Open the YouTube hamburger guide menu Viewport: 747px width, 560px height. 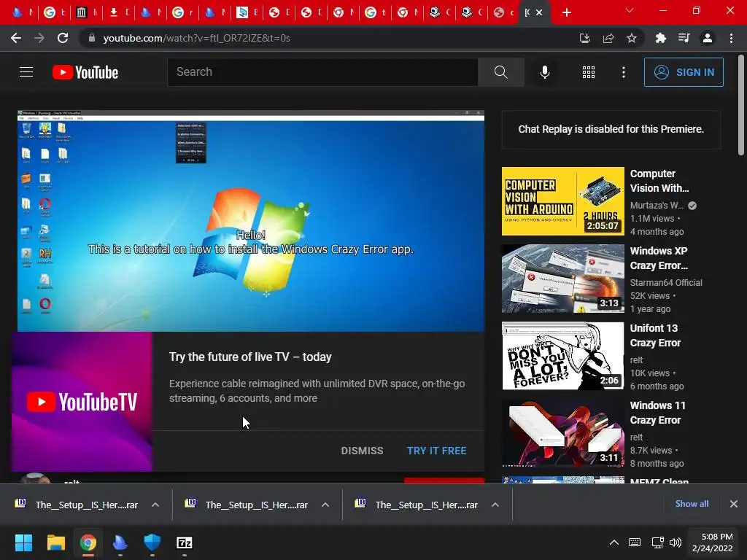click(x=26, y=72)
